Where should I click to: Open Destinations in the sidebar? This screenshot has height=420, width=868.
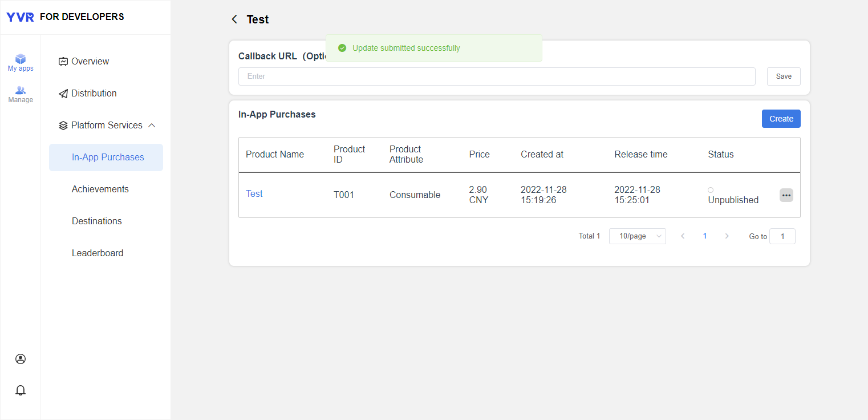click(x=97, y=221)
